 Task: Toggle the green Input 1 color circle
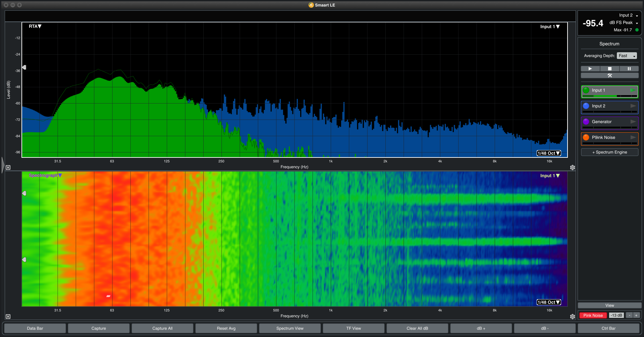[x=586, y=90]
